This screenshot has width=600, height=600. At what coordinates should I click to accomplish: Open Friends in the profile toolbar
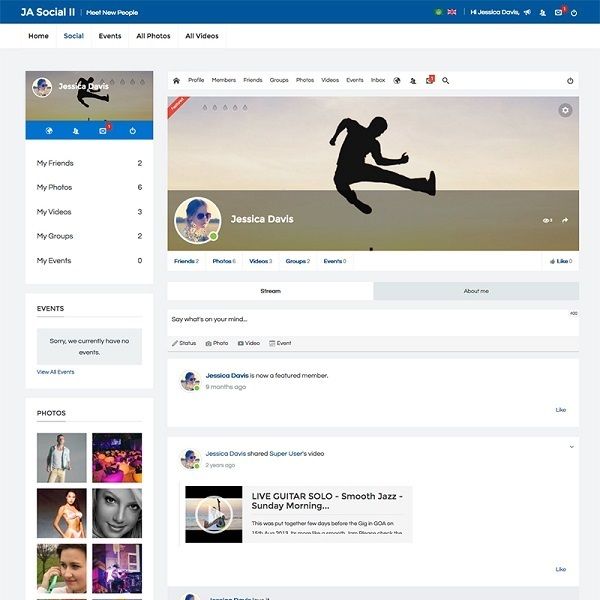pyautogui.click(x=253, y=80)
